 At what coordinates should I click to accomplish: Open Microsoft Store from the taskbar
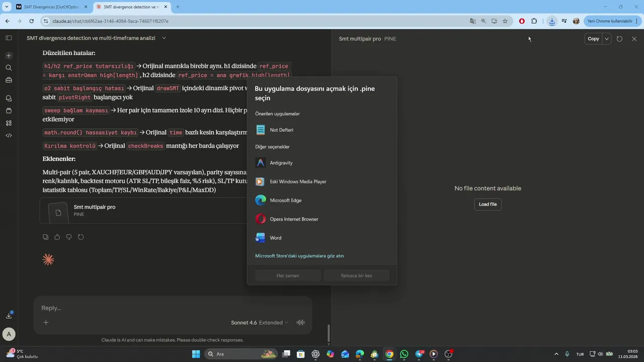click(x=301, y=354)
